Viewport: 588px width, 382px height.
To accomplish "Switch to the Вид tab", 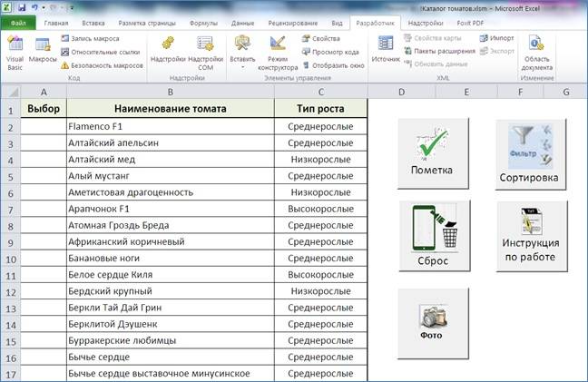I will click(337, 23).
